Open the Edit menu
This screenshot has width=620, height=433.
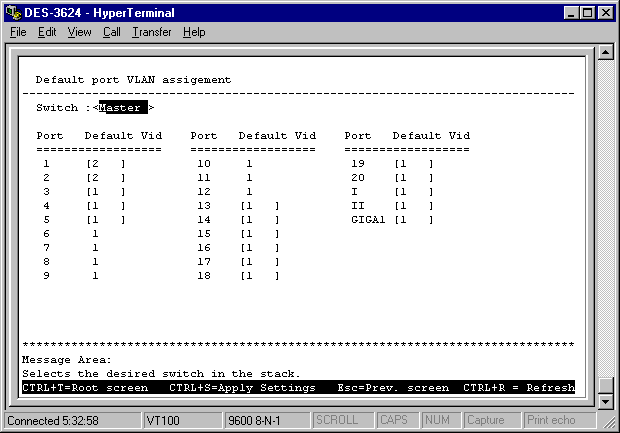tap(47, 32)
